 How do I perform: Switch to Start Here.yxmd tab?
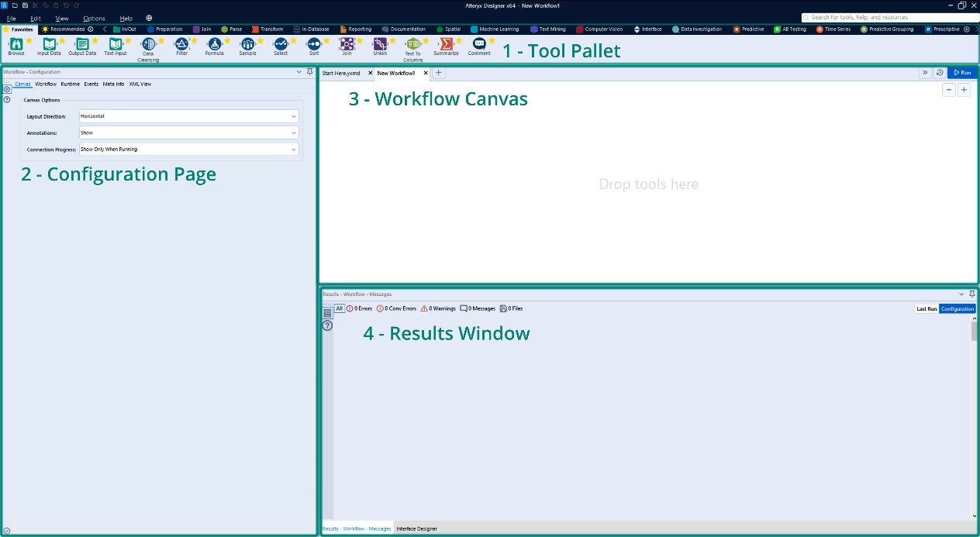(x=341, y=73)
